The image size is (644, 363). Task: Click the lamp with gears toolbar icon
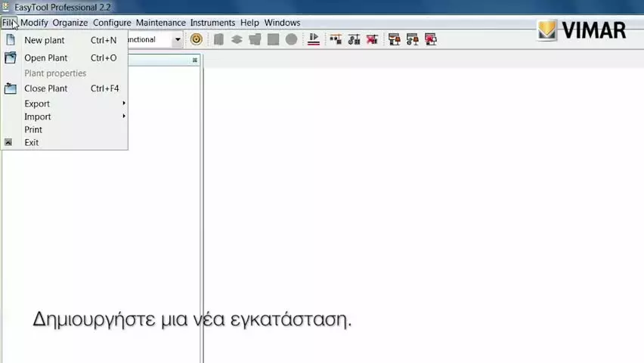pos(413,39)
